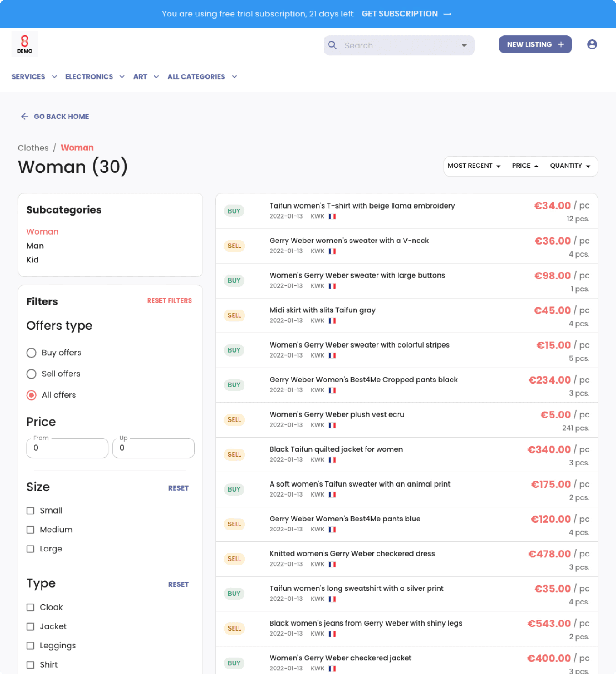Click the Price Up input field
Screen dimensions: 616x674
coord(154,448)
